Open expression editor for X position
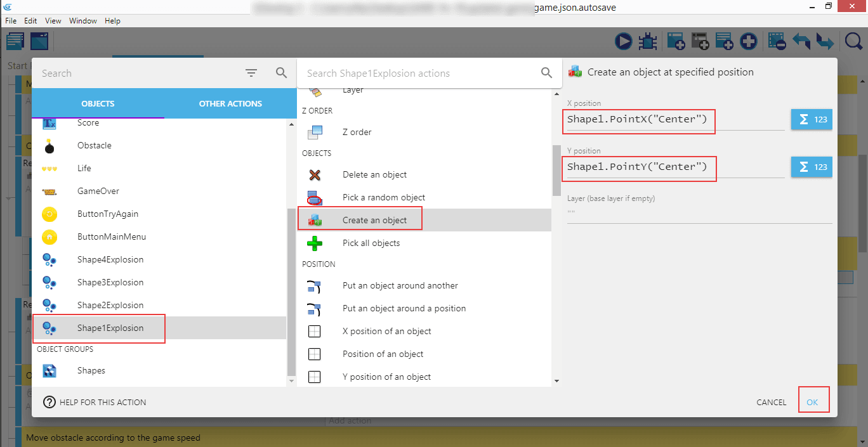Screen dimensions: 868x447 click(x=811, y=119)
